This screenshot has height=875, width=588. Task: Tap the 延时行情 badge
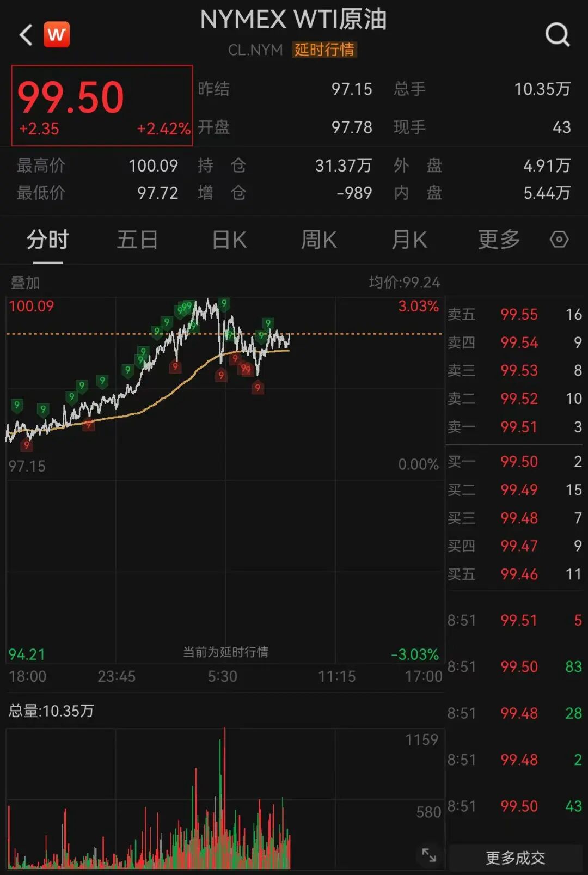324,50
